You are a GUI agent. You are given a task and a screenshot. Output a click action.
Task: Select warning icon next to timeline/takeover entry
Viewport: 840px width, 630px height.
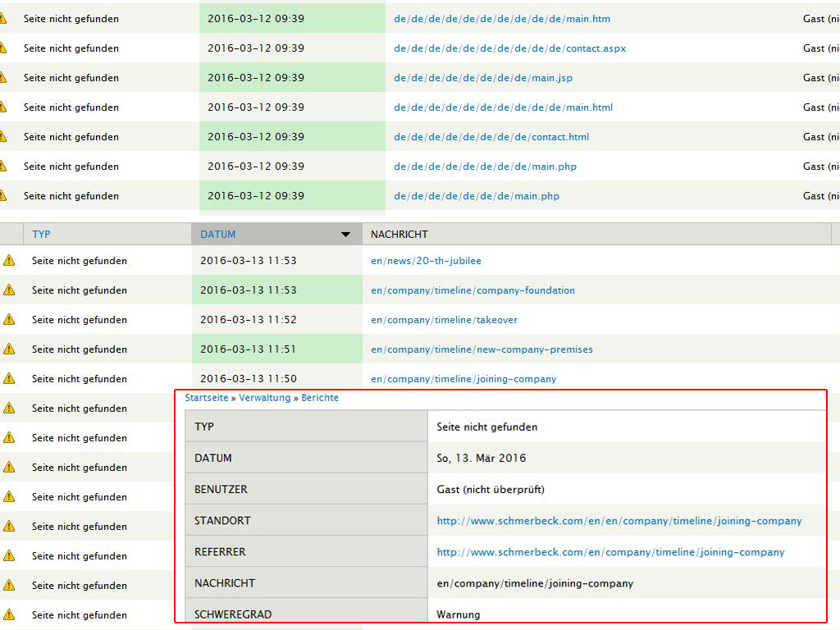[x=9, y=319]
